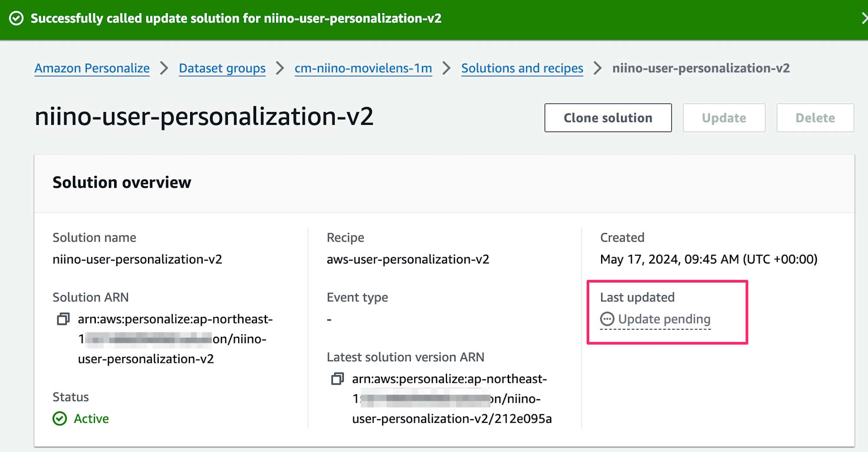Select the recipe value aws-user-personalization-v2
This screenshot has width=868, height=452.
coord(408,259)
